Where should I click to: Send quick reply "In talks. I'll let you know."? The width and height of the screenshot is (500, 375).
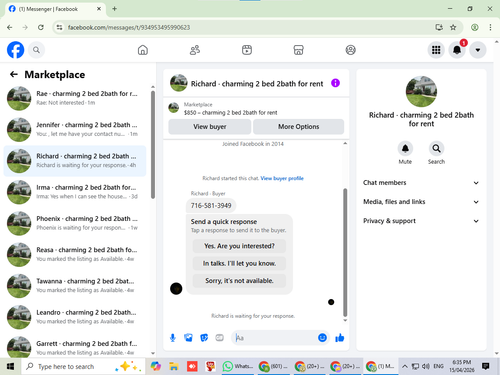tap(239, 263)
